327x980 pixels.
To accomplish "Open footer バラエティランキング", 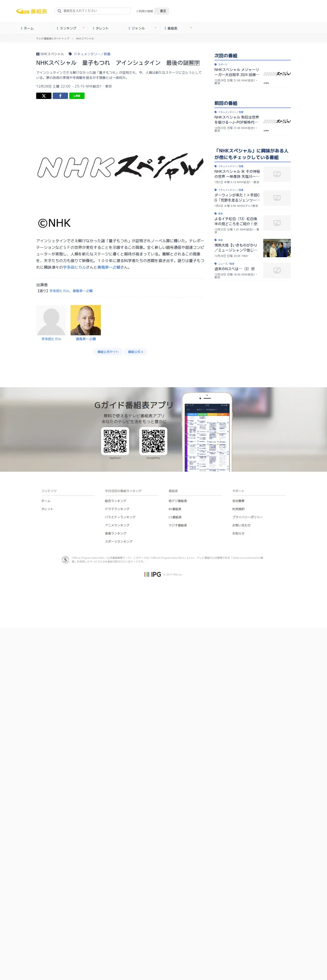I will click(x=120, y=517).
